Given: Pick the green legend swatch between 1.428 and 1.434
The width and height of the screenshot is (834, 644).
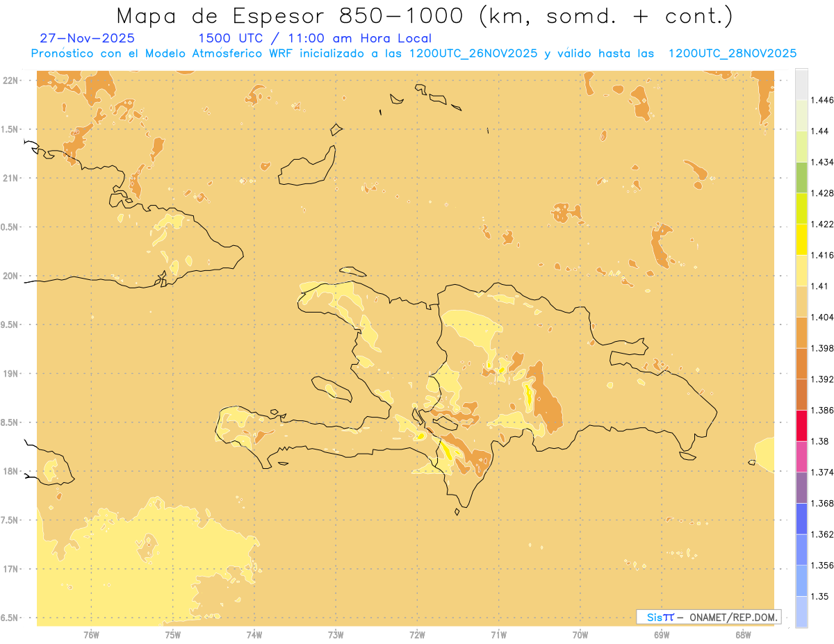Looking at the screenshot, I should (801, 177).
